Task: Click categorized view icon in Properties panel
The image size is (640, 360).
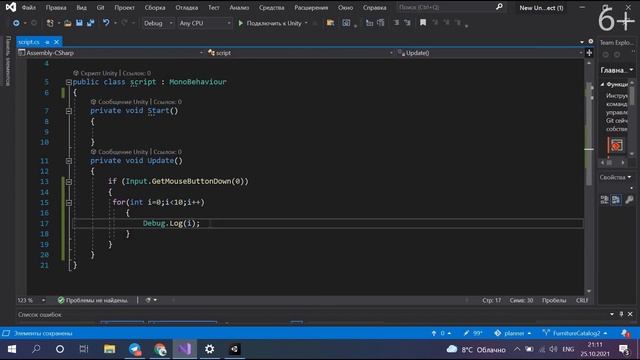Action: tap(604, 200)
